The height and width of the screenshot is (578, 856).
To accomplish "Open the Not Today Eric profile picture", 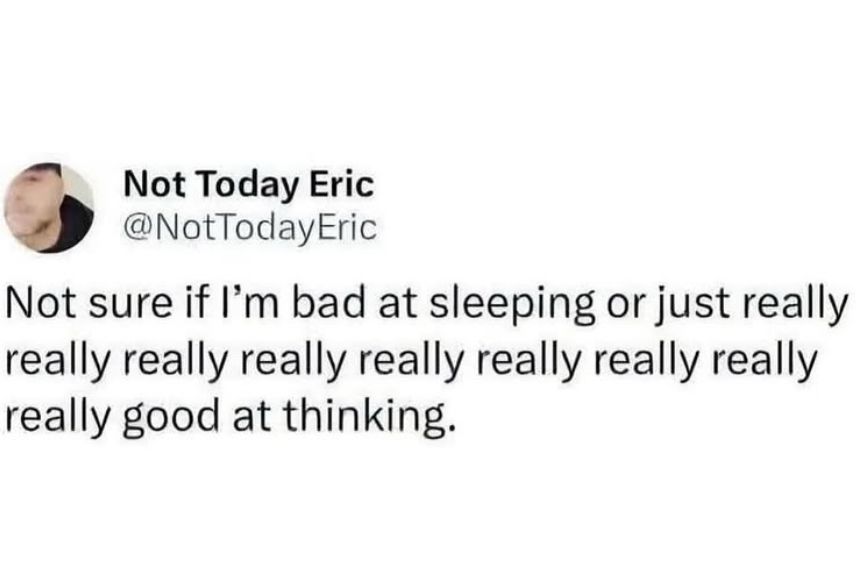I will click(x=49, y=207).
